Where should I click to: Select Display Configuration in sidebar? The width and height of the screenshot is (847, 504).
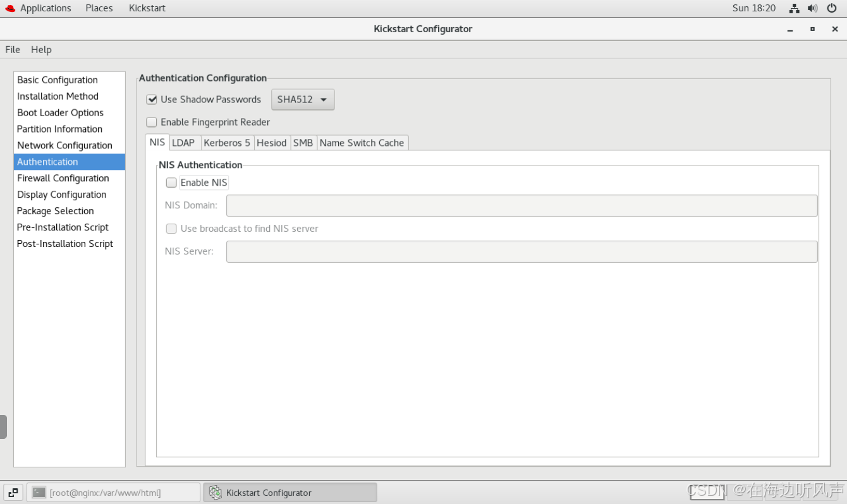point(70,195)
